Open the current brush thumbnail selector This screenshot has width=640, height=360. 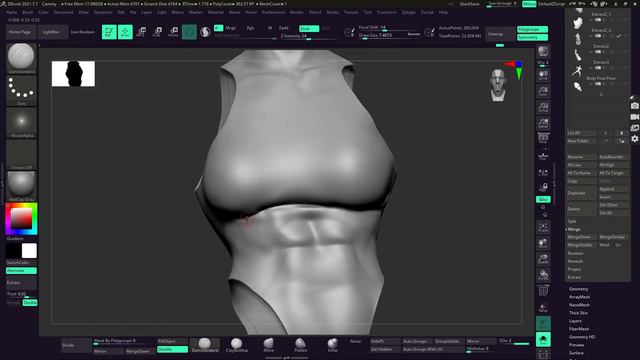21,58
